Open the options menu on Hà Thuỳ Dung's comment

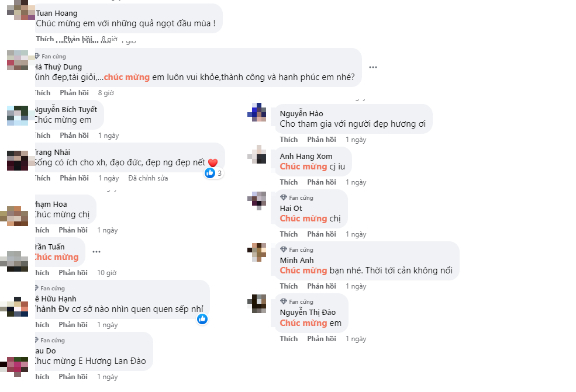coord(373,67)
